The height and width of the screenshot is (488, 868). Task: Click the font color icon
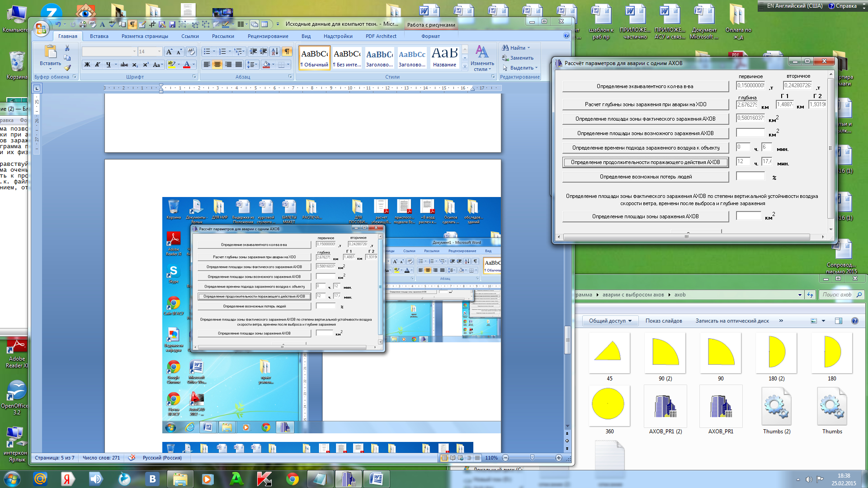point(187,65)
